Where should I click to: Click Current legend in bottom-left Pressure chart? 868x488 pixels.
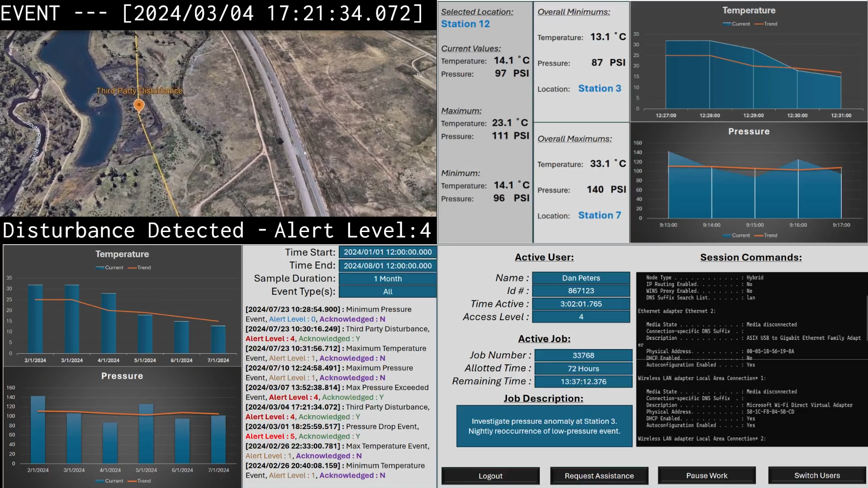(x=109, y=481)
